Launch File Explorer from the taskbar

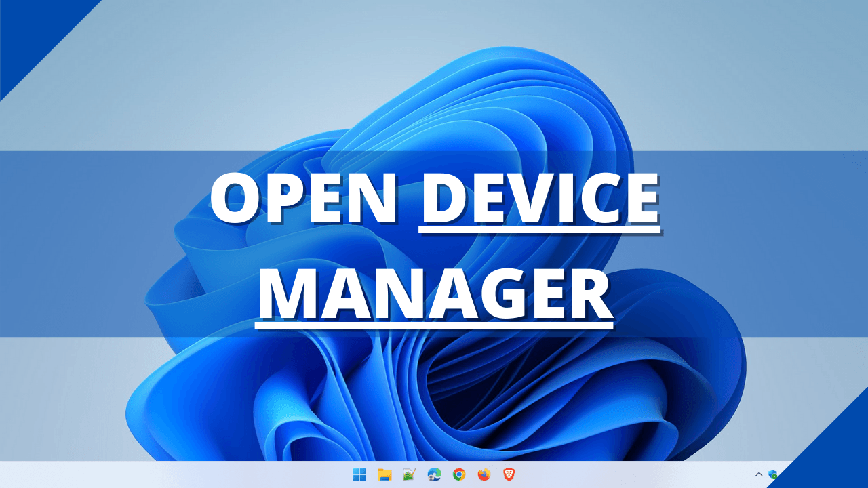point(384,474)
